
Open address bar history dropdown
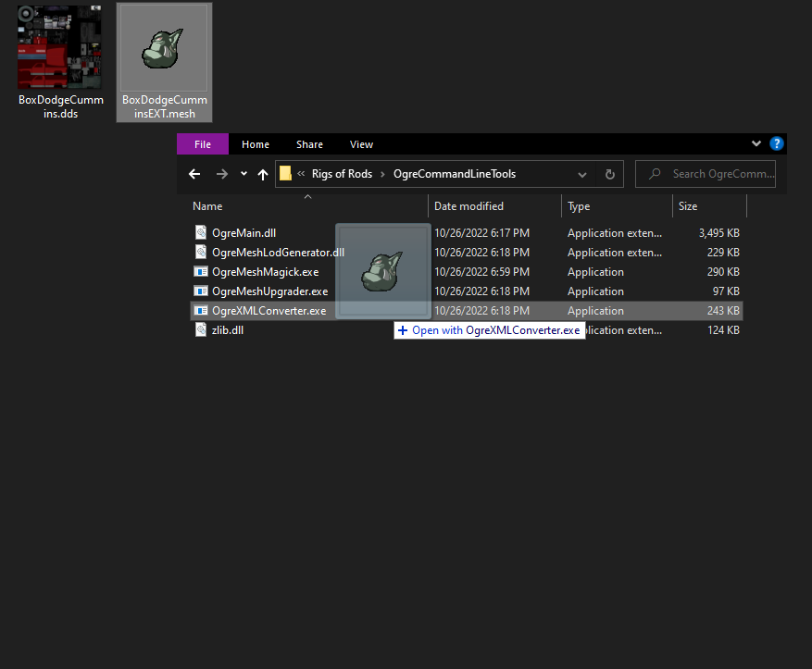coord(582,174)
